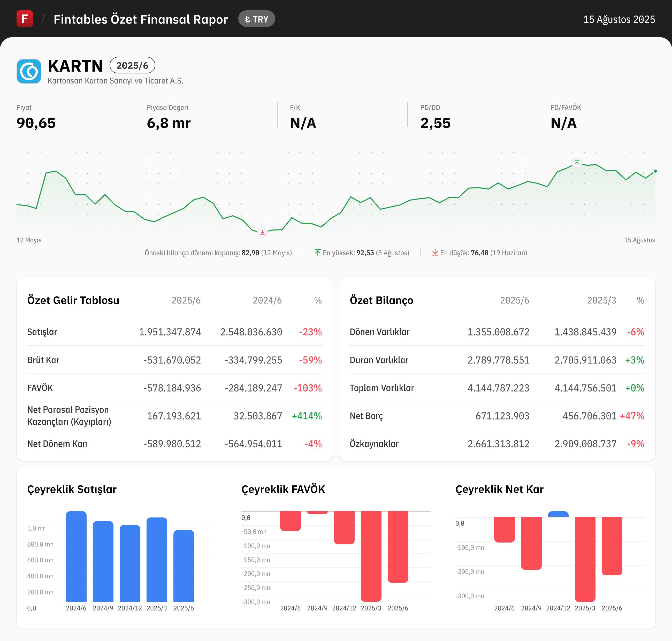Screen dimensions: 672x641
Task: Click Özkaynaklar change -9%
Action: click(x=636, y=444)
